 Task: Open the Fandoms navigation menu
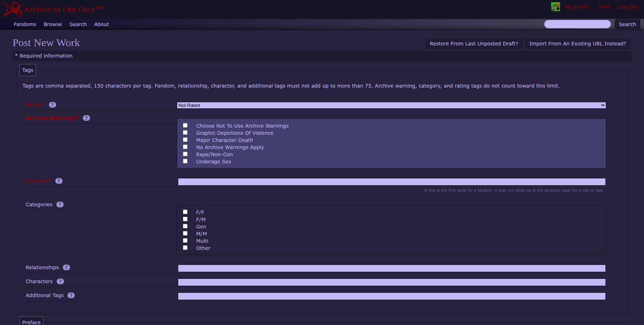[x=25, y=24]
